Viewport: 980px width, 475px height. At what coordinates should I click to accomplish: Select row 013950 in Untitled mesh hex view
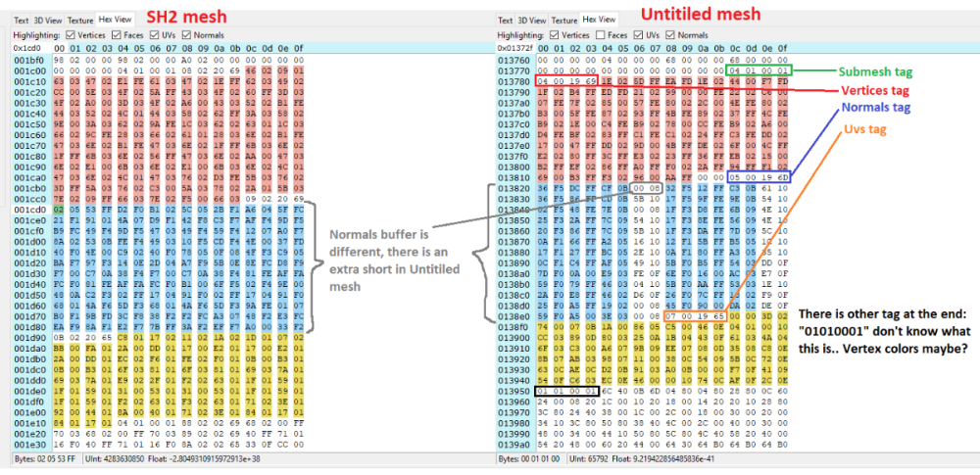coord(514,390)
